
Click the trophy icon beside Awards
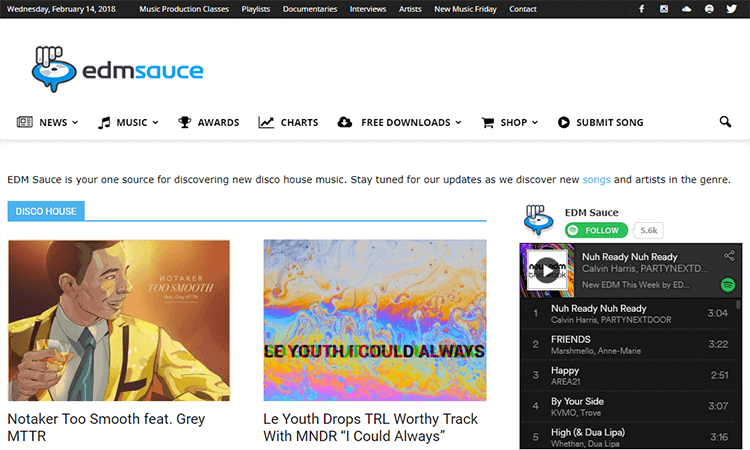pos(184,122)
